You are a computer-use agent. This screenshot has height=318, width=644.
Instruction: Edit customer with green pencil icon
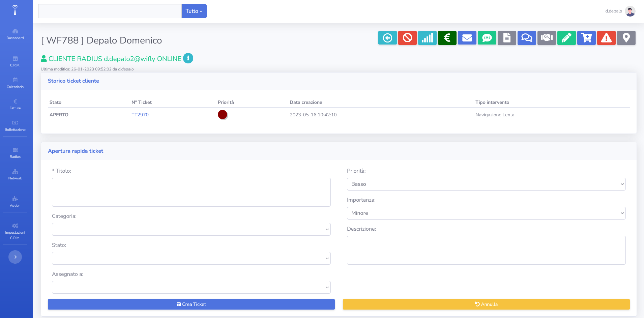click(566, 38)
